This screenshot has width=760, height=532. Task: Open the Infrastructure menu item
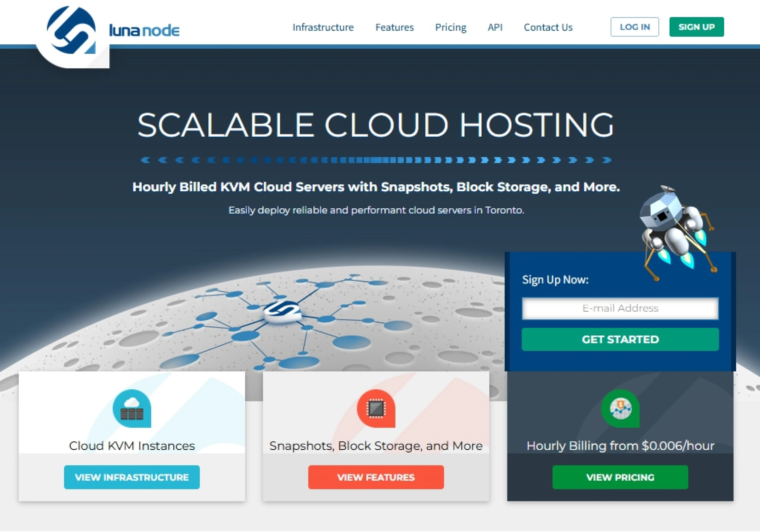tap(323, 27)
